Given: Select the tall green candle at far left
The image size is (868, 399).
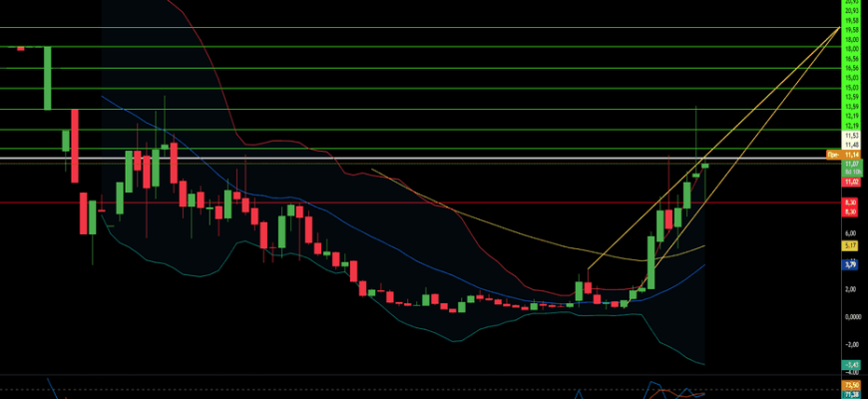Looking at the screenshot, I should 46,78.
